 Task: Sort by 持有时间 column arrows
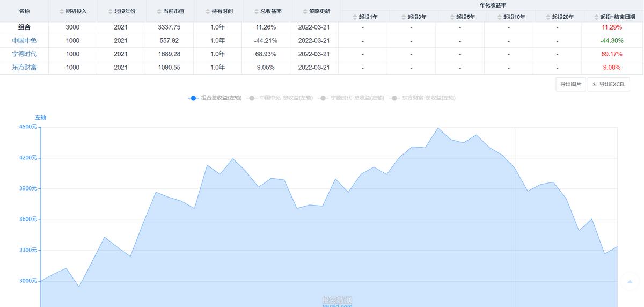click(x=207, y=11)
